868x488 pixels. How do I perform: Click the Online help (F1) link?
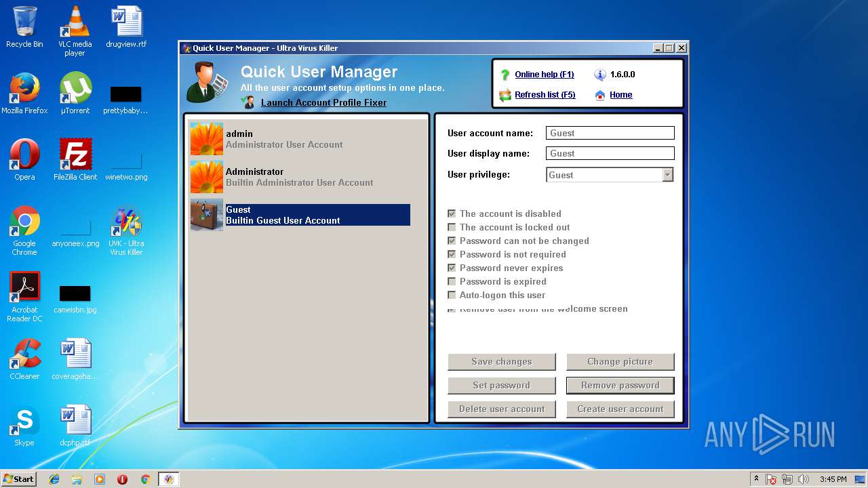click(545, 75)
